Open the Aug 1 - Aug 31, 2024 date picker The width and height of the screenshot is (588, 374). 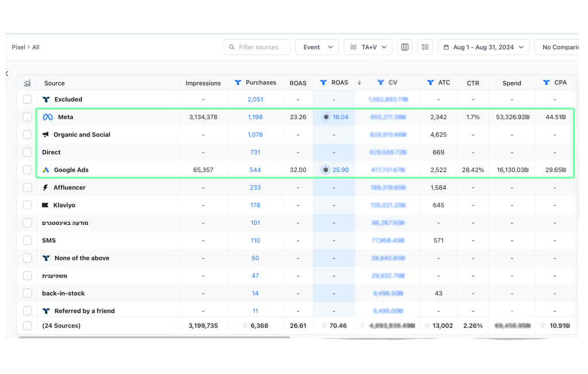point(483,47)
